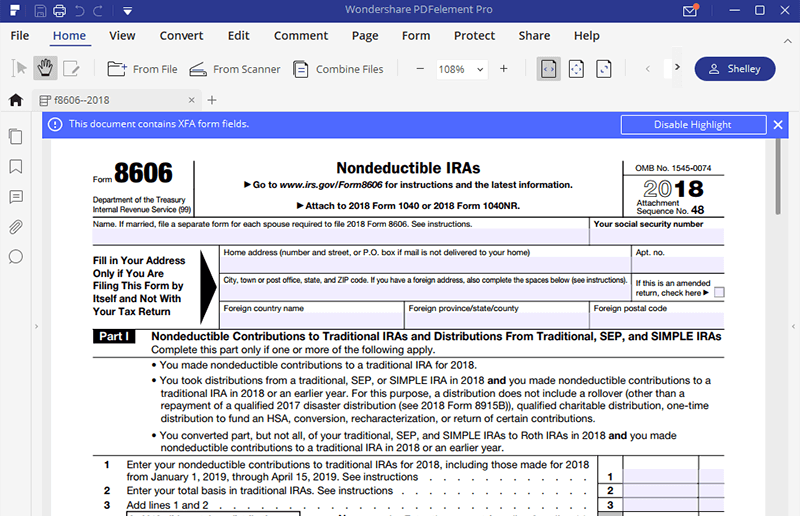Click the Print icon in the title bar
The image size is (800, 516).
[x=60, y=11]
